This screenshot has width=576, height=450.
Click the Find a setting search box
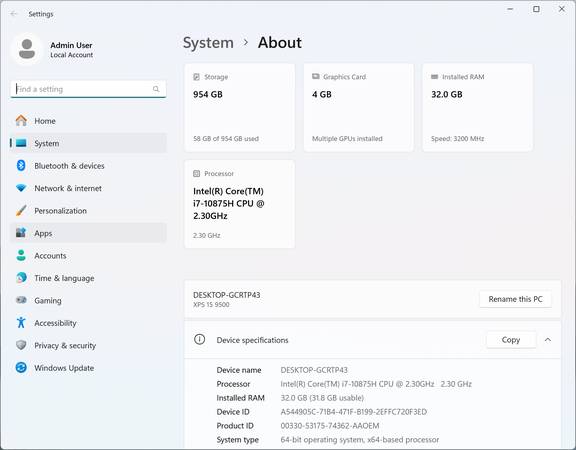pos(88,89)
